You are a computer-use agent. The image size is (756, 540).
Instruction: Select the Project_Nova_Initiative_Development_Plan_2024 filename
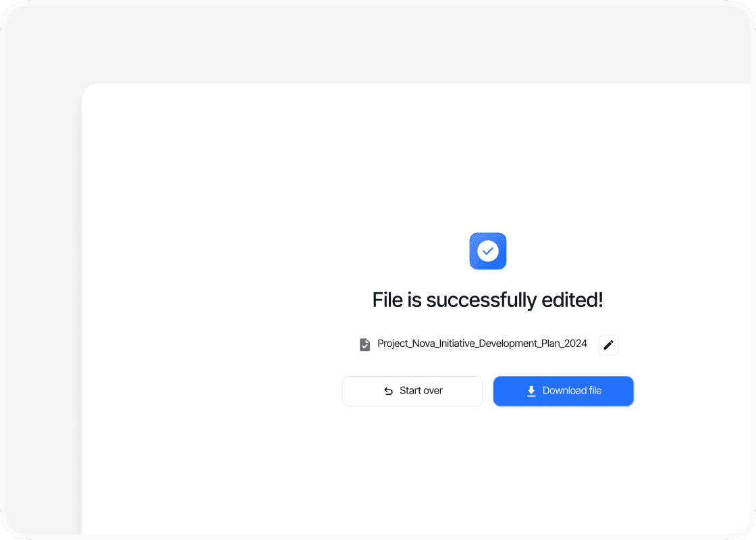[482, 344]
